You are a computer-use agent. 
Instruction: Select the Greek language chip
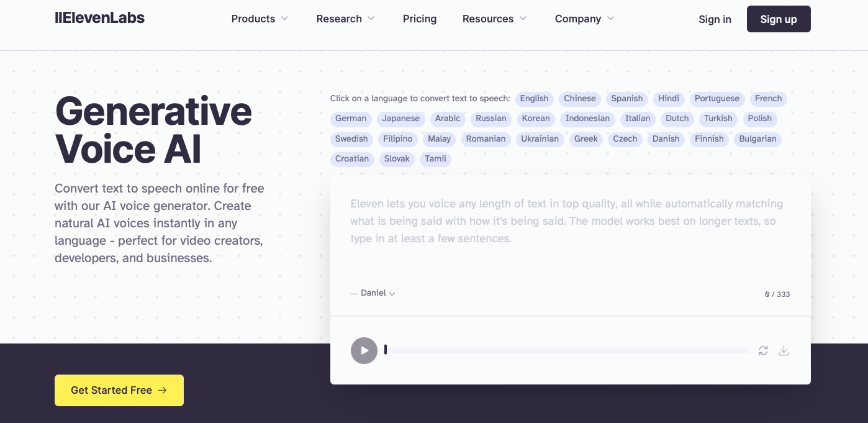coord(586,139)
